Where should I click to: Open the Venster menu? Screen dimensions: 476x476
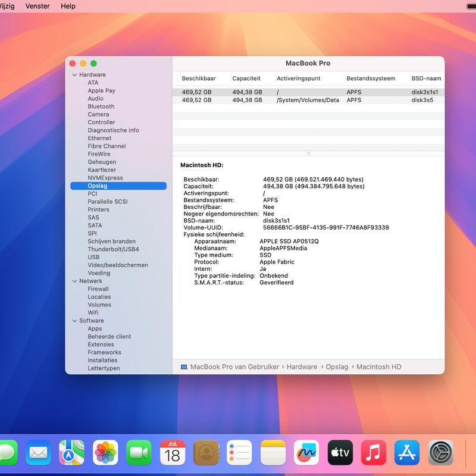[37, 6]
